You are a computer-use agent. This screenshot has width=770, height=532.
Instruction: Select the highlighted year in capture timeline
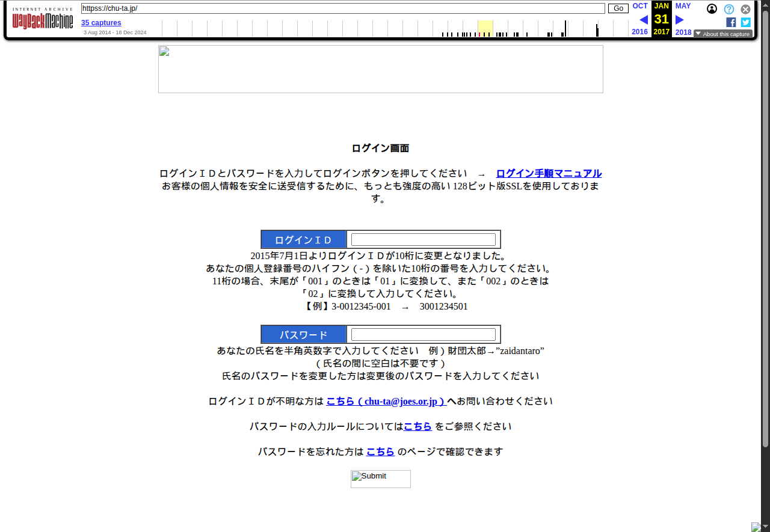tap(485, 28)
